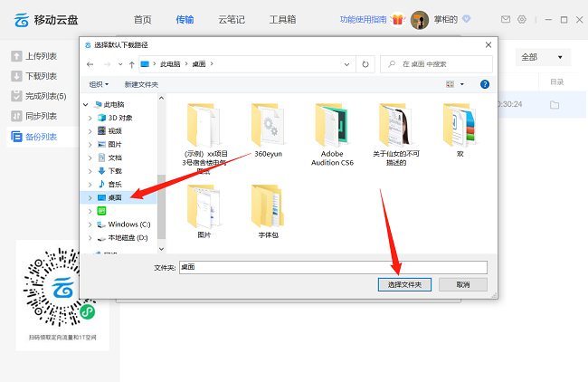Click the 取消 button
This screenshot has width=588, height=382.
point(462,284)
